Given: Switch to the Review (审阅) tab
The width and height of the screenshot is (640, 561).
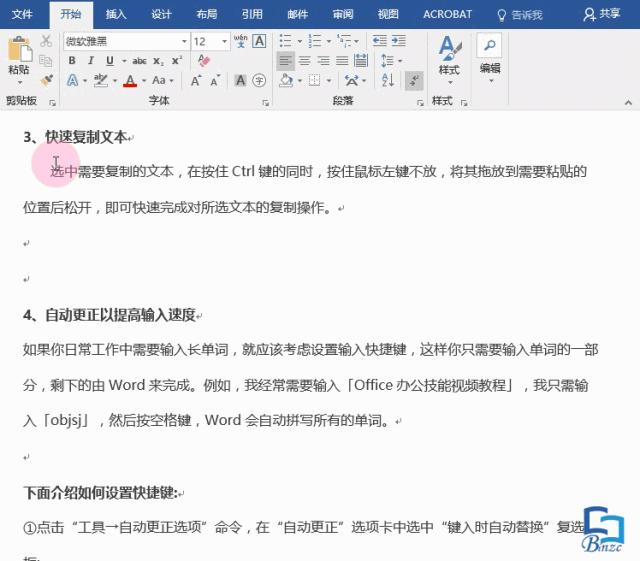Looking at the screenshot, I should [342, 15].
